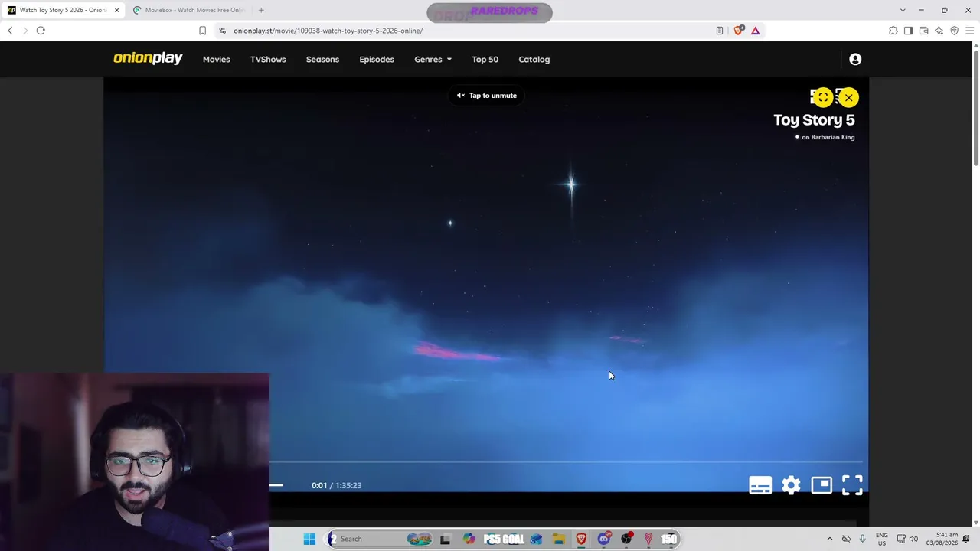Open the user account icon
The width and height of the screenshot is (980, 551).
point(855,59)
